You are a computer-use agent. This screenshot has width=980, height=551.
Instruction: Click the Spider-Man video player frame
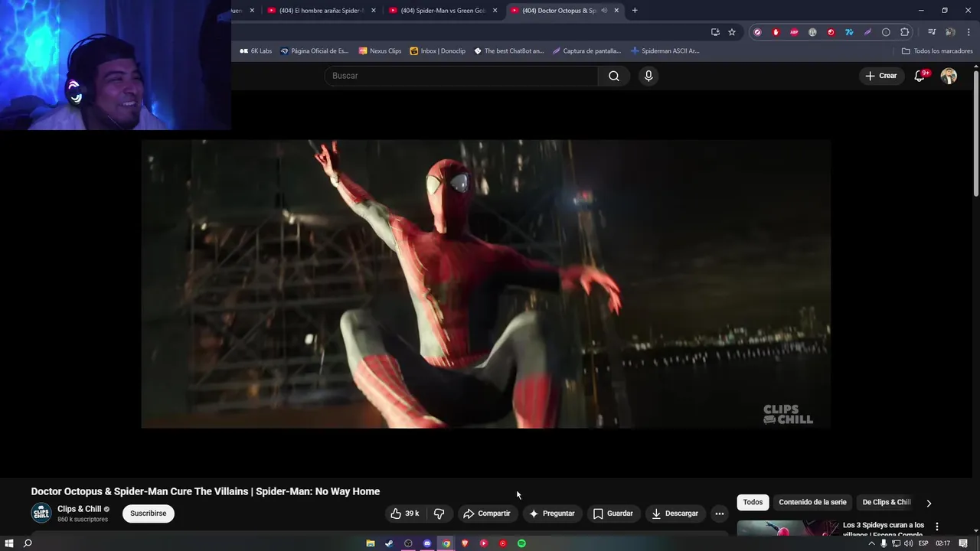point(486,284)
